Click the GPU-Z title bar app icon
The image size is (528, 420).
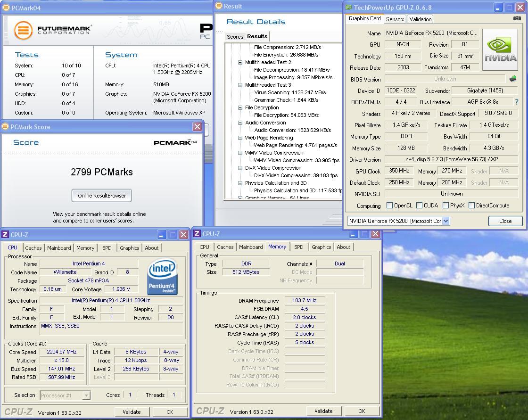(x=348, y=7)
